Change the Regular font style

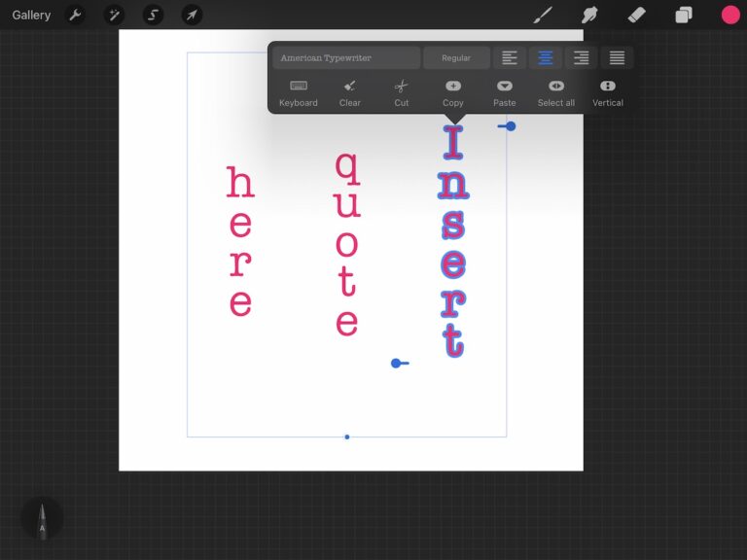coord(456,58)
